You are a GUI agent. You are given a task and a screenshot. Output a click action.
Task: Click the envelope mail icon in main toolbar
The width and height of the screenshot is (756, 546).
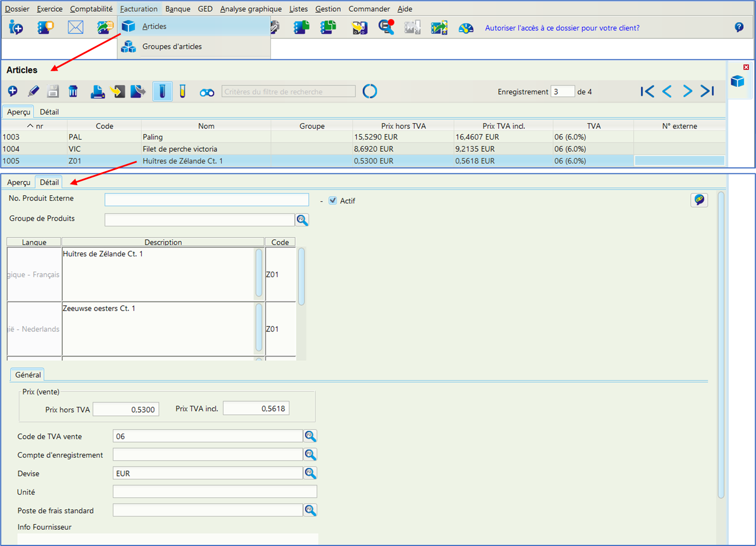point(76,27)
